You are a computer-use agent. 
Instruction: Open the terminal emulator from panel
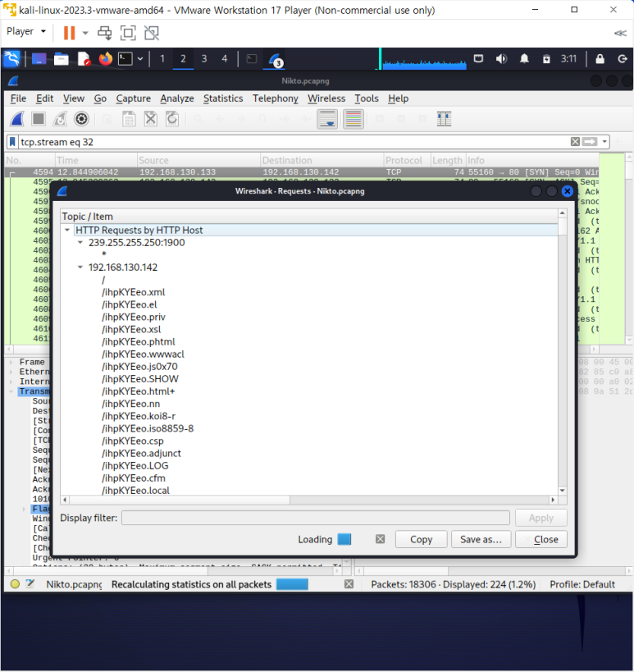(x=125, y=59)
